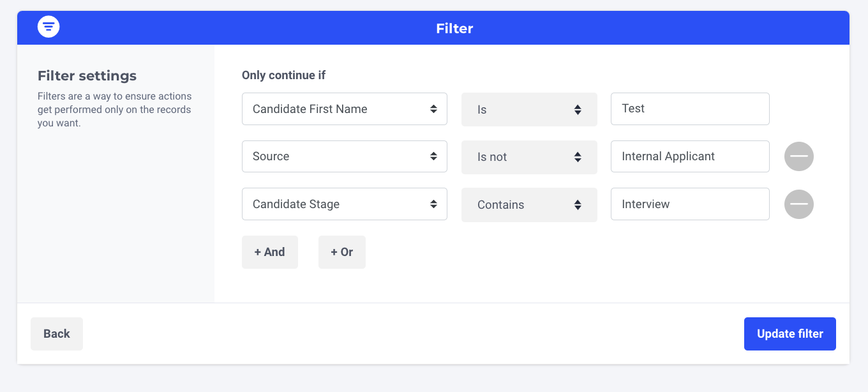Click the "Only continue if" label
Screen dimensions: 868x392
point(283,75)
